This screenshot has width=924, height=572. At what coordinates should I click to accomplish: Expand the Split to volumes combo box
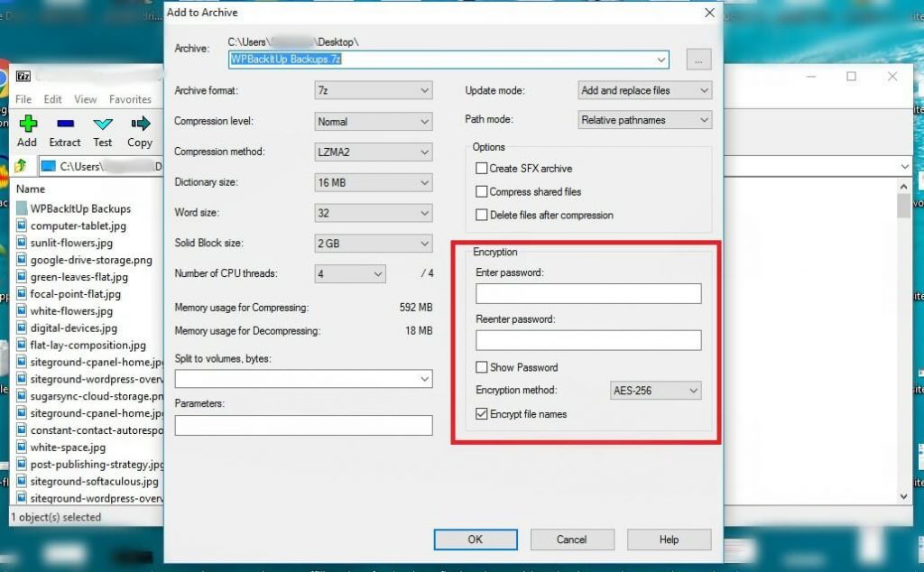pos(424,379)
